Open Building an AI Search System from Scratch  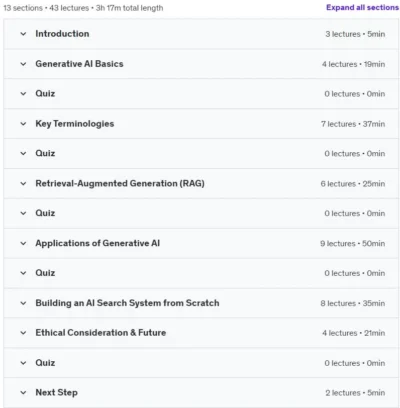(x=127, y=303)
